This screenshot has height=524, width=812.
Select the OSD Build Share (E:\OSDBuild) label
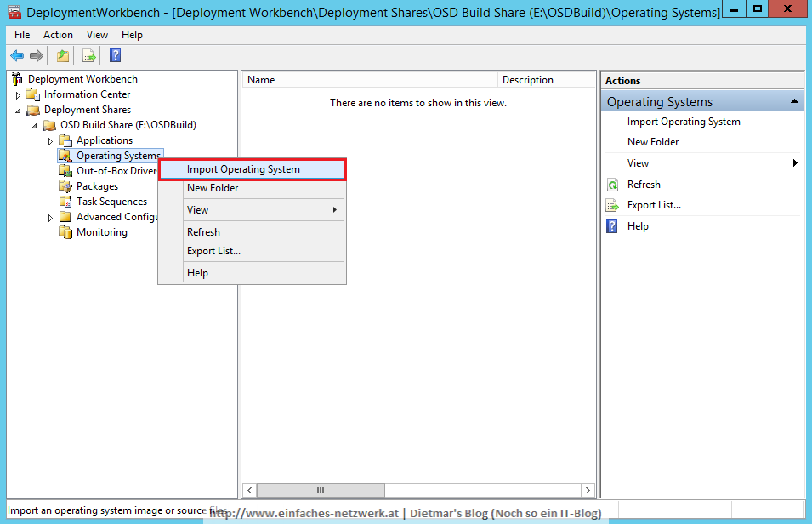coord(128,125)
